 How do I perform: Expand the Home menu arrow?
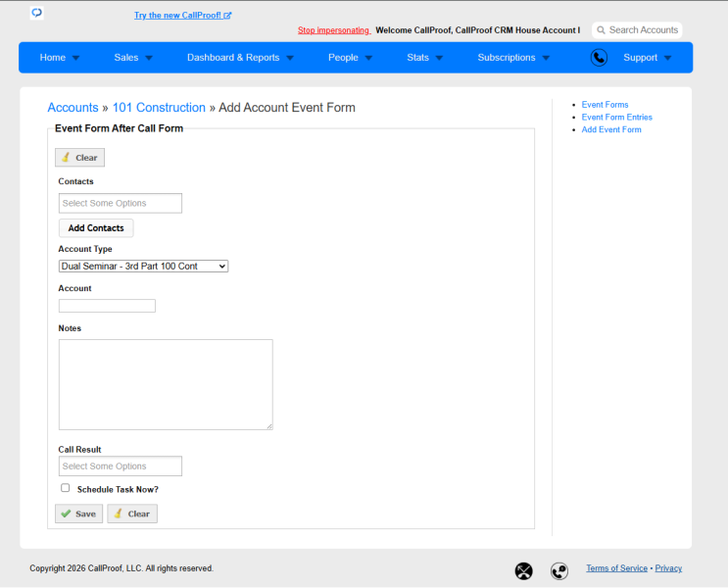76,58
